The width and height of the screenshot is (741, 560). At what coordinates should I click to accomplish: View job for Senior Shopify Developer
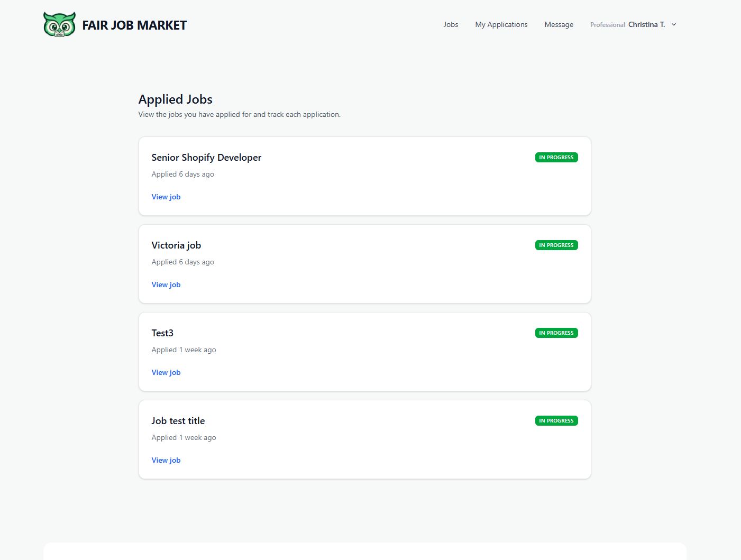click(x=166, y=197)
